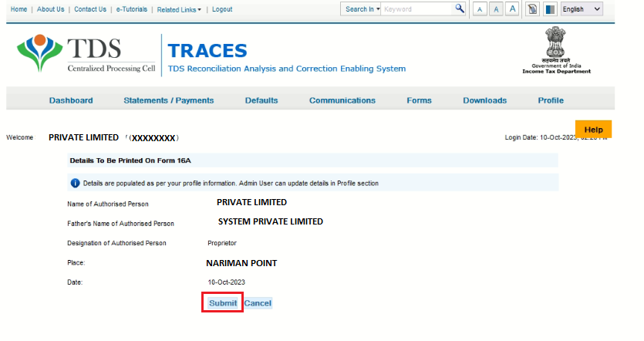Click the TDS Centralized Processing Cell logo
This screenshot has width=644, height=341.
[x=86, y=56]
